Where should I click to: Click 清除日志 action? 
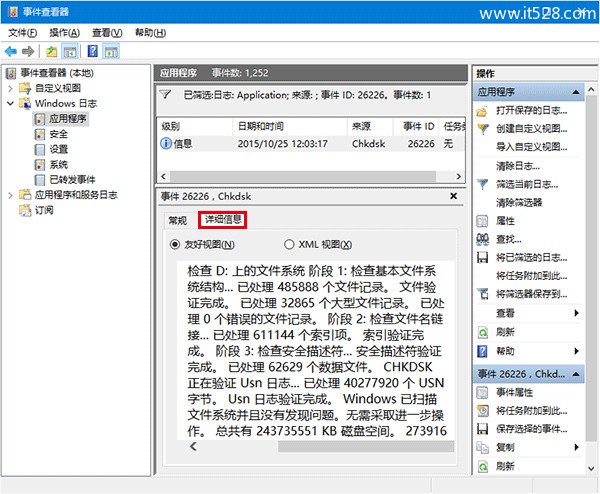pos(518,166)
